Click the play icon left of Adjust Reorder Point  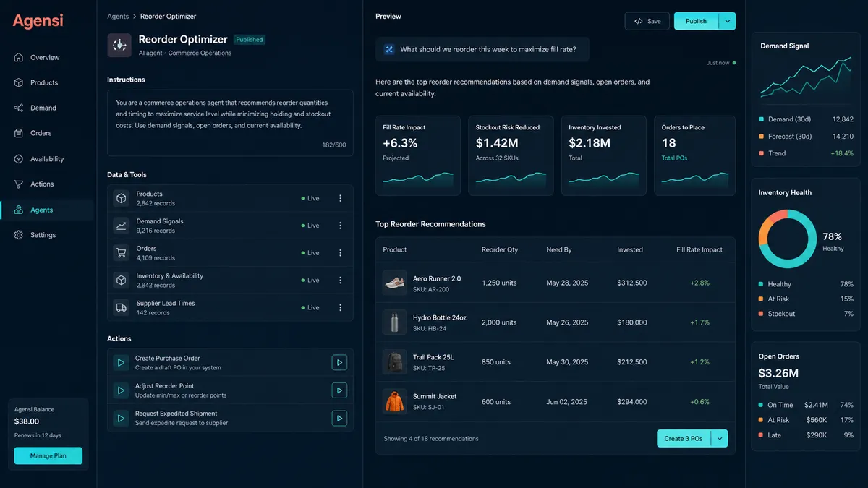pyautogui.click(x=121, y=390)
